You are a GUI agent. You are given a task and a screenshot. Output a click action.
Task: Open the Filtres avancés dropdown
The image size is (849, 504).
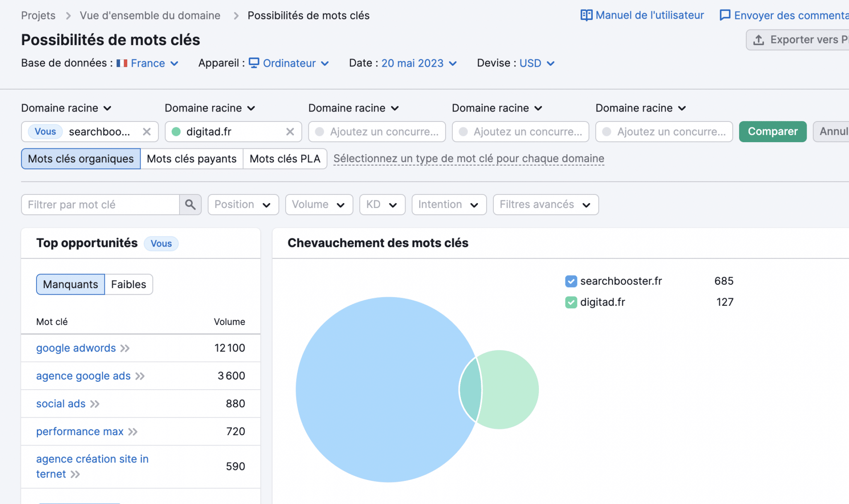[x=546, y=205]
